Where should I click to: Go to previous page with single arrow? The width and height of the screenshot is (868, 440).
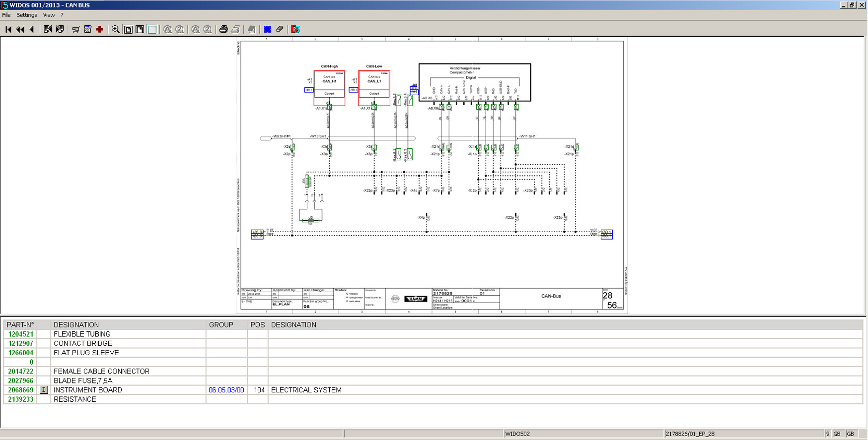pyautogui.click(x=32, y=29)
